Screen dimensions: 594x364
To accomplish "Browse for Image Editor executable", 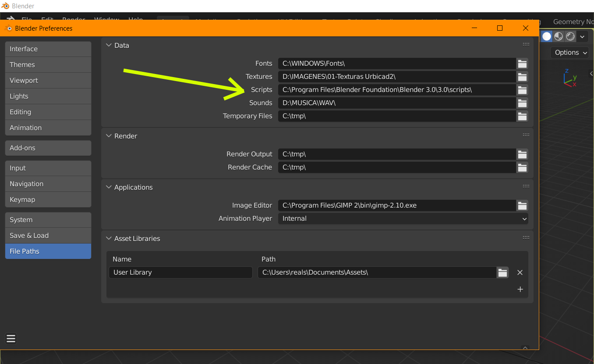I will (x=522, y=205).
